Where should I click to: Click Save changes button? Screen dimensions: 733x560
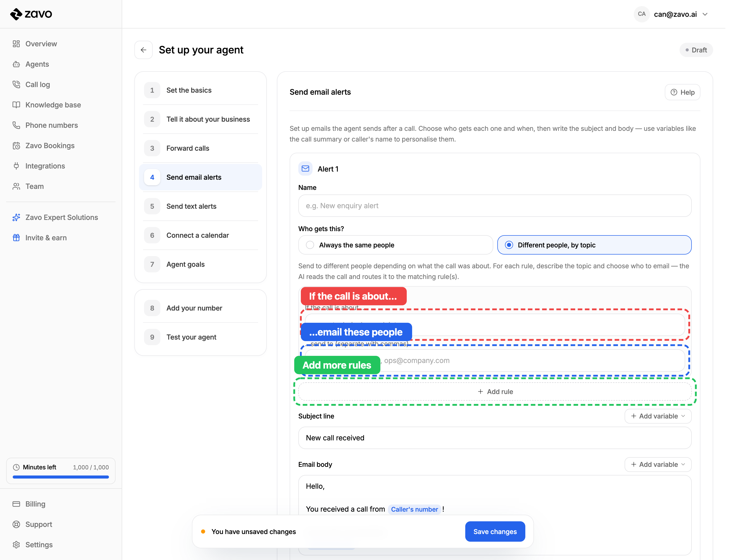[x=495, y=532]
